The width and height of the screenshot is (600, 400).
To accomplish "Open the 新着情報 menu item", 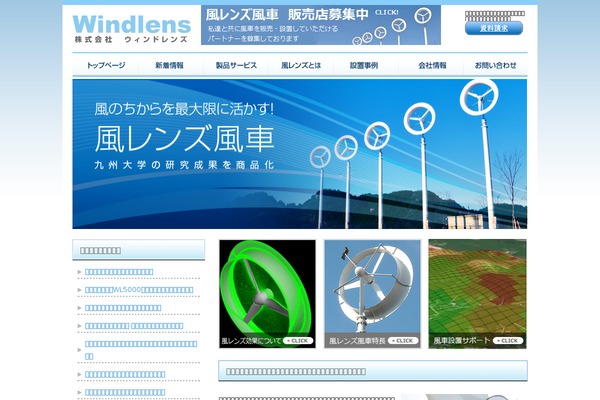I will pyautogui.click(x=170, y=65).
